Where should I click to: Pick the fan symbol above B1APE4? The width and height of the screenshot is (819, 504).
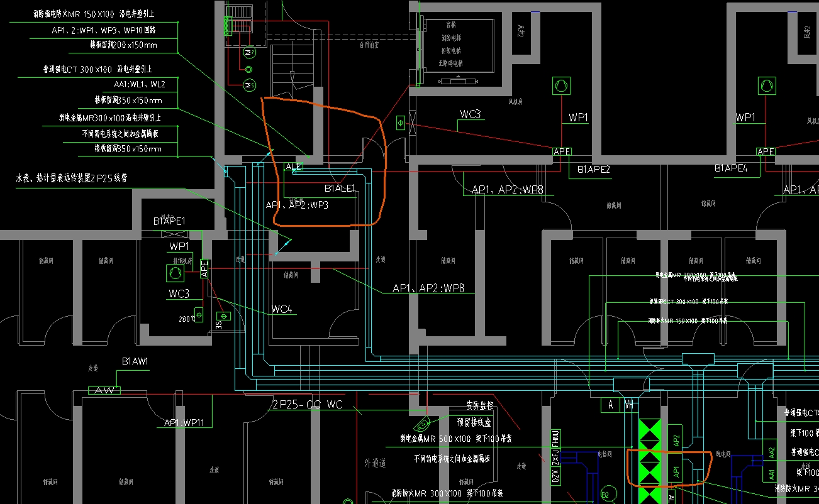coord(766,85)
